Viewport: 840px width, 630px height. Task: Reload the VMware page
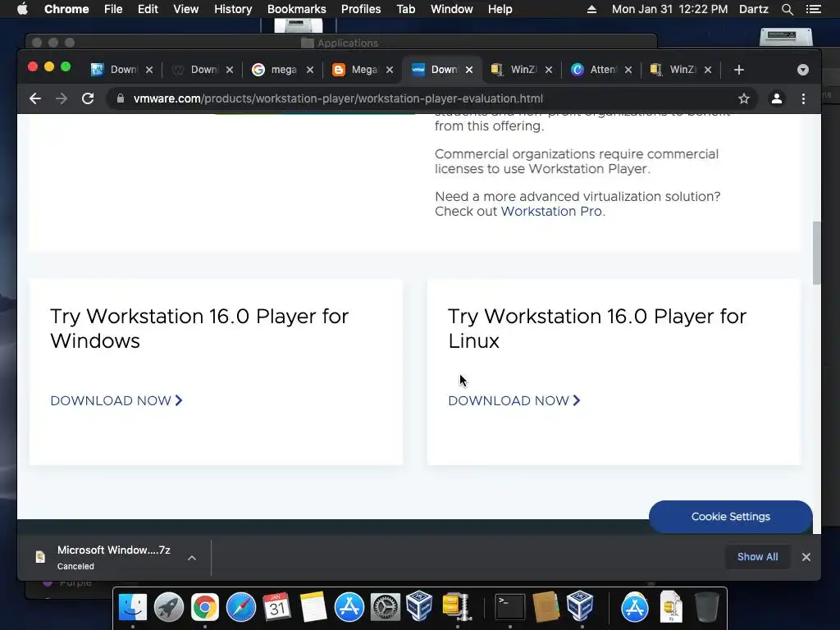[88, 98]
